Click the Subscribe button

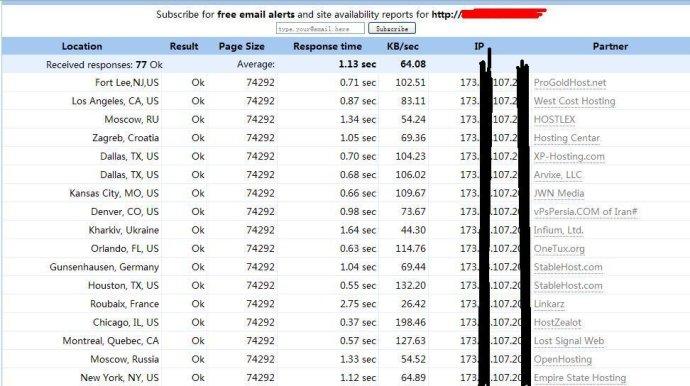pos(392,29)
